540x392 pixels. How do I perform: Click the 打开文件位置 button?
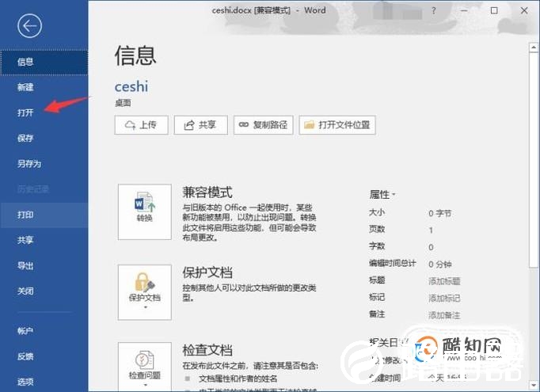point(337,124)
